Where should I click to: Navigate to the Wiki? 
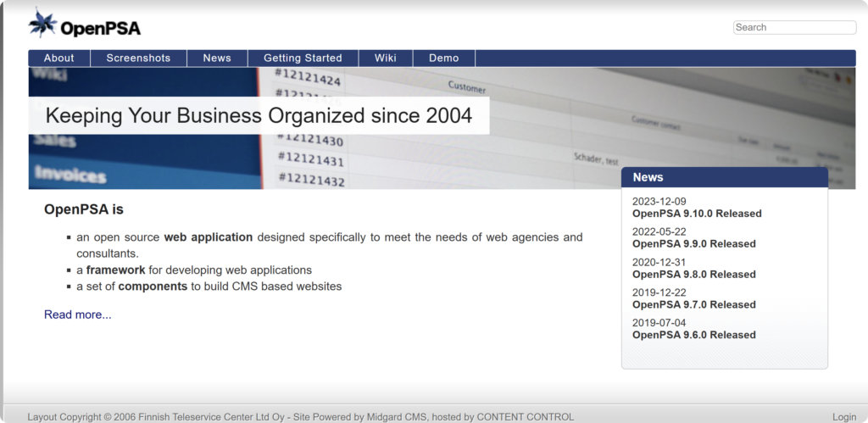coord(386,58)
